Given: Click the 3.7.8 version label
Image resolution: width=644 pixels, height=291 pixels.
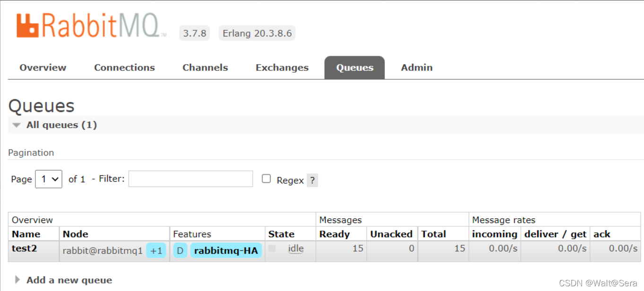Looking at the screenshot, I should click(x=195, y=33).
